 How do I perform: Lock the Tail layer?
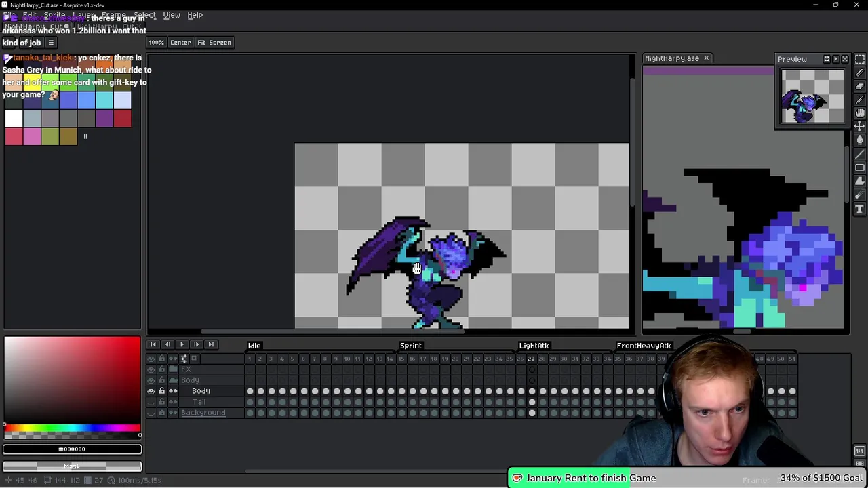click(162, 402)
